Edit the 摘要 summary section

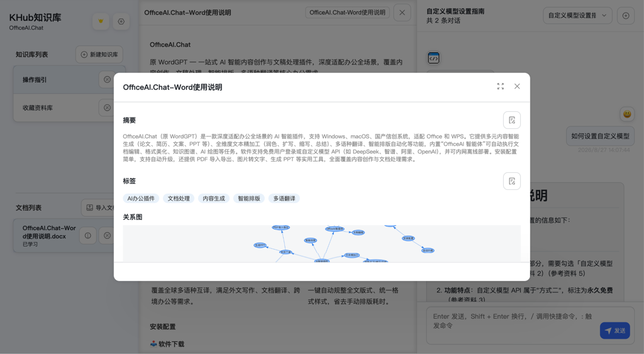tap(512, 120)
